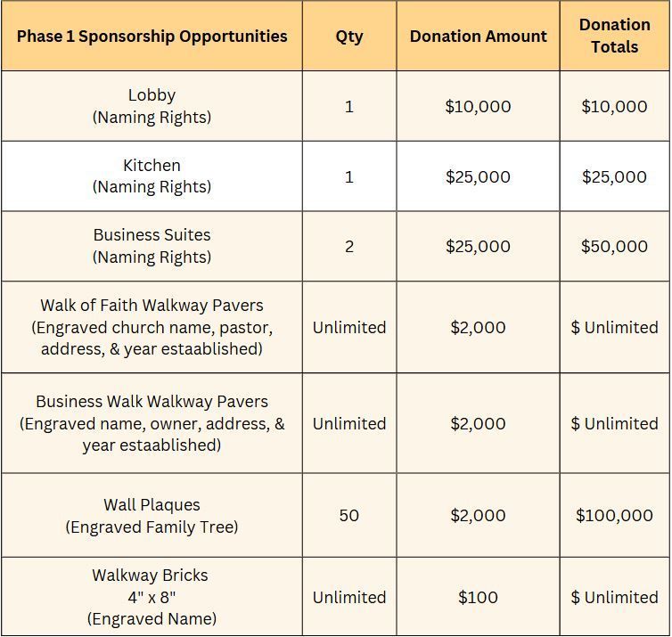Select the Lobby $10,000 donation amount
Image resolution: width=672 pixels, height=637 pixels.
[x=478, y=106]
